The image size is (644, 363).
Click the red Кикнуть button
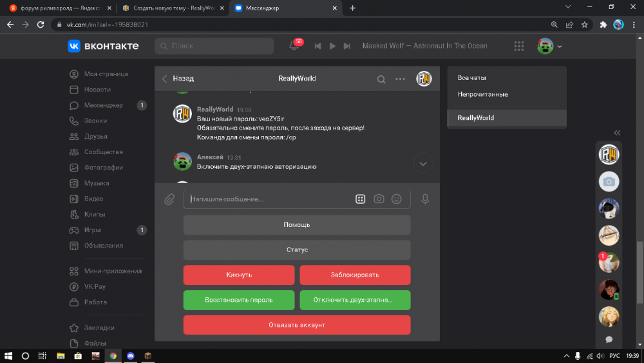239,275
